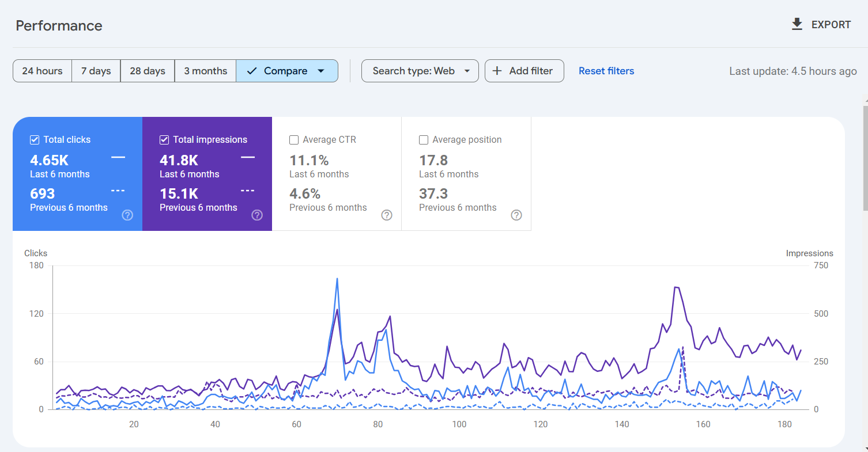Viewport: 868px width, 452px height.
Task: Select the 3 months date range
Action: coord(205,71)
